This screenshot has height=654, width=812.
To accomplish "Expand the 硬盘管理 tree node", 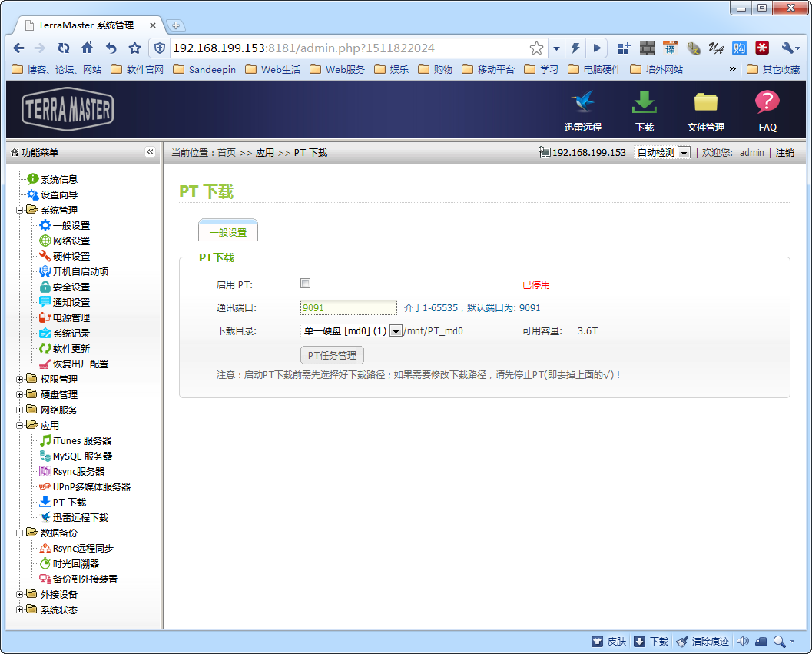I will 19,394.
